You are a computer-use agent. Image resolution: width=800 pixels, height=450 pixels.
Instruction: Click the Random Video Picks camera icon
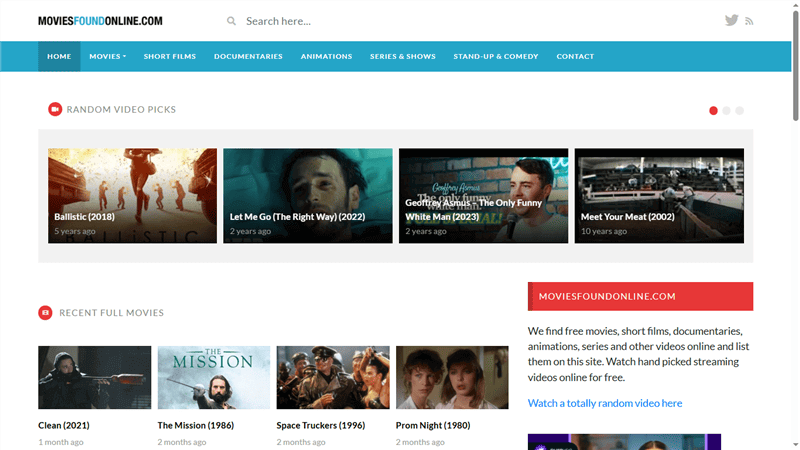coord(55,109)
